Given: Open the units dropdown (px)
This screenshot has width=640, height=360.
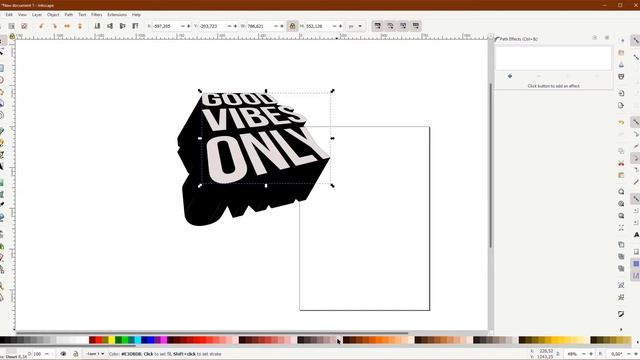Looking at the screenshot, I should [355, 26].
